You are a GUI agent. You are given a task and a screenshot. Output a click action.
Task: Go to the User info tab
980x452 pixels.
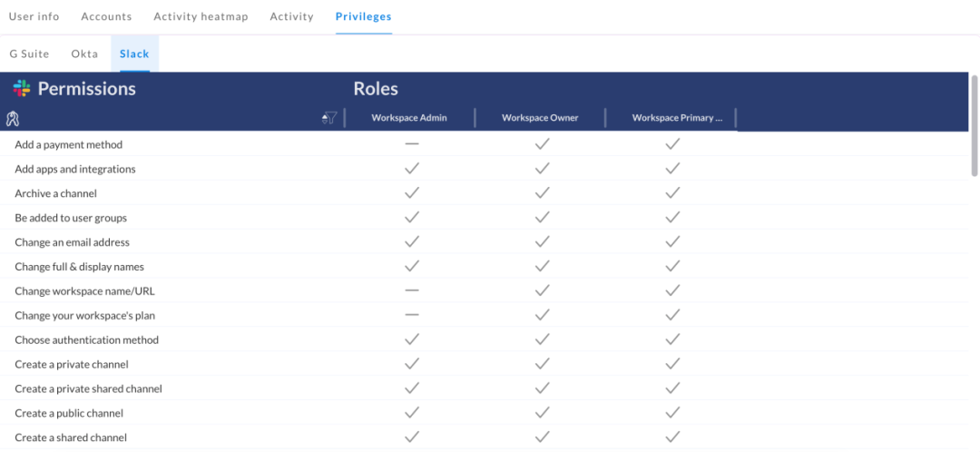pos(34,16)
